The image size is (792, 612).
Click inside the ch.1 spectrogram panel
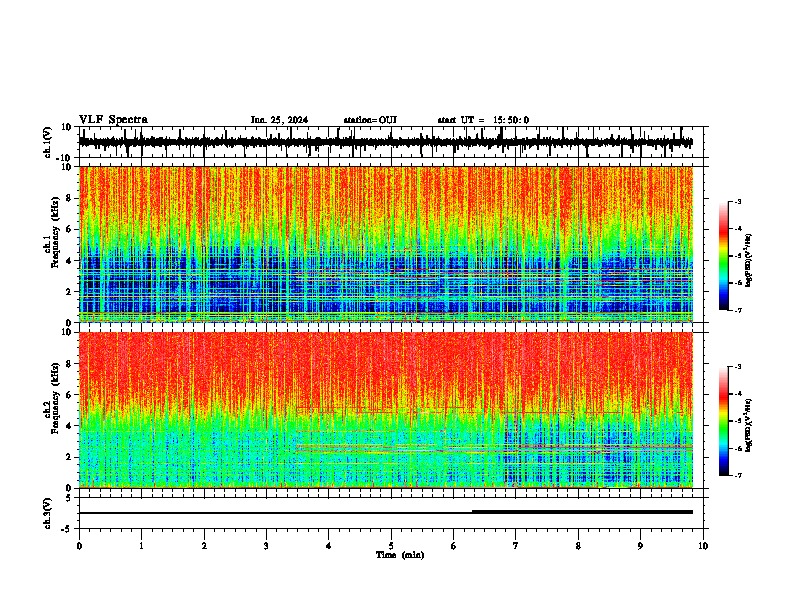[385, 244]
